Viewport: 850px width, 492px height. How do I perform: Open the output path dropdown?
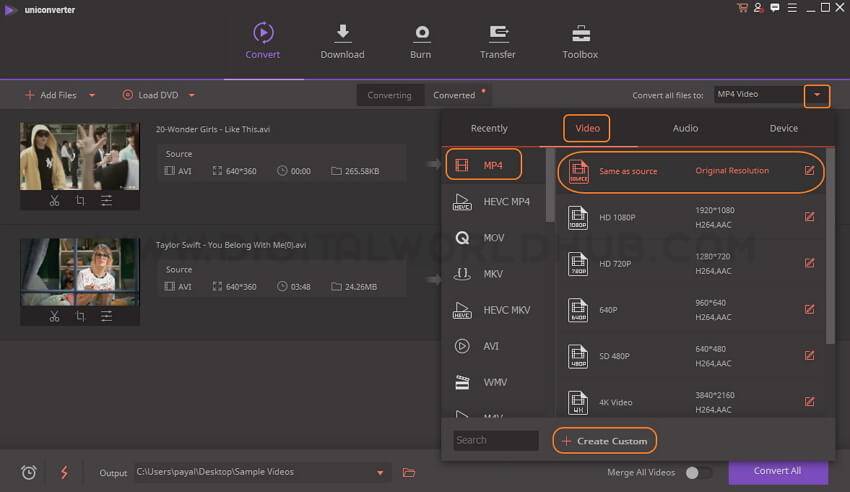click(x=380, y=472)
